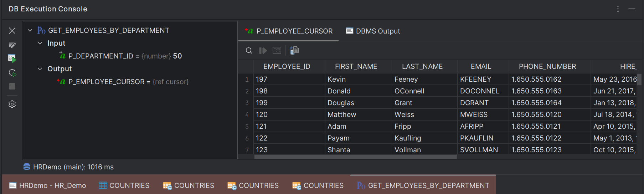Select the Input tree label

click(56, 43)
